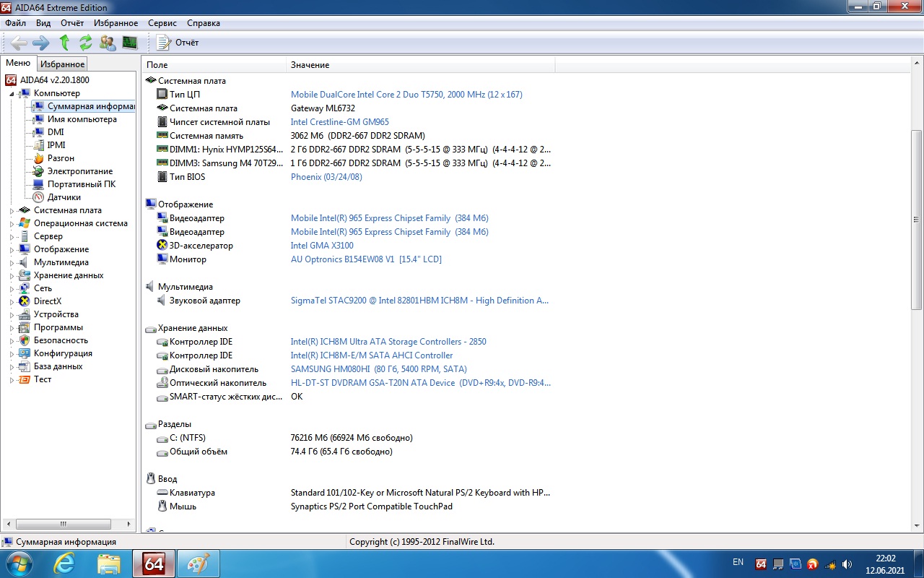Click the blue forward arrow in toolbar
The width and height of the screenshot is (924, 578).
41,43
